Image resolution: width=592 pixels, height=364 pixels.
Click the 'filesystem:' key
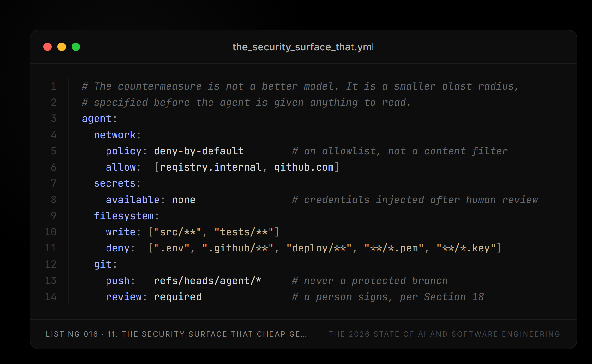(x=127, y=216)
